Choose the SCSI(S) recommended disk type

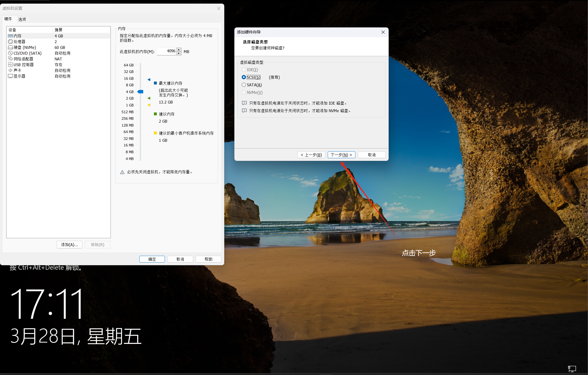click(244, 77)
